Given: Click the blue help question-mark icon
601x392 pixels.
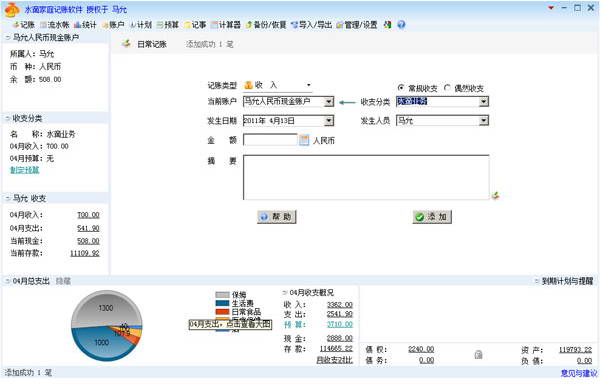Looking at the screenshot, I should [x=401, y=25].
